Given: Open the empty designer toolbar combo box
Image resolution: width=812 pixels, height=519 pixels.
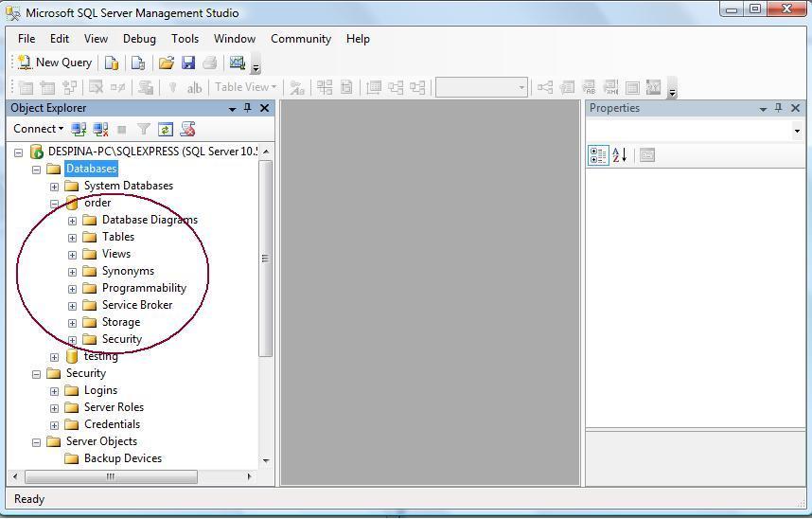Looking at the screenshot, I should click(481, 87).
